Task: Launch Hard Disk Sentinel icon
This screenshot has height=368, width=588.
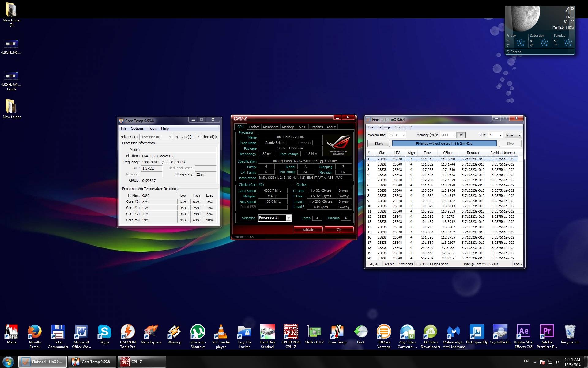Action: (x=267, y=336)
